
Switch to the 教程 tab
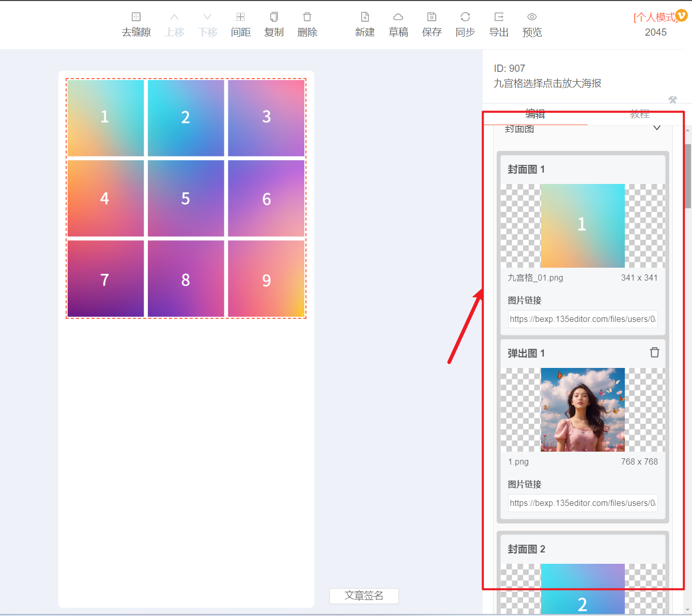tap(640, 114)
